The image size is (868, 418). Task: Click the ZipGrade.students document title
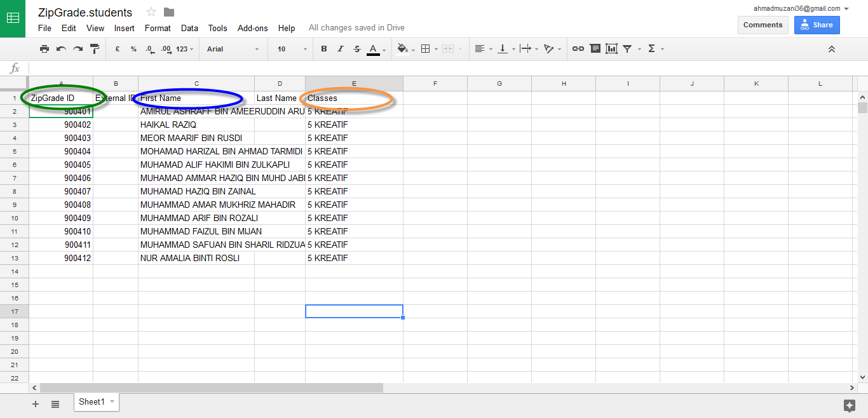pyautogui.click(x=85, y=13)
